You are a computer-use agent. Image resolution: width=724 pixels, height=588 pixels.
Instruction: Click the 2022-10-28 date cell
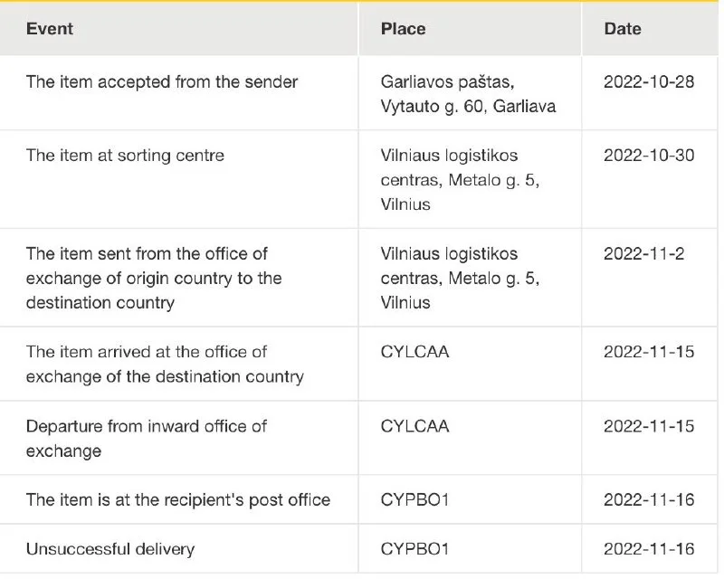649,81
